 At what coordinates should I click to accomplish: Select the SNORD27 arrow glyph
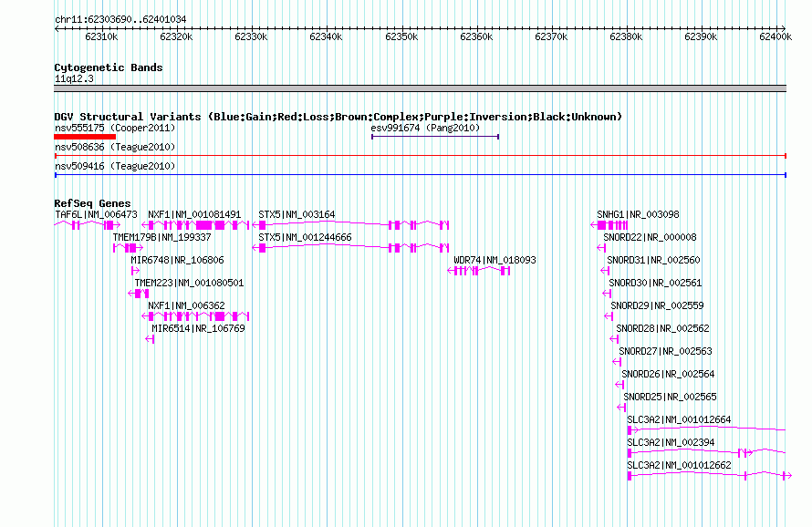point(616,361)
